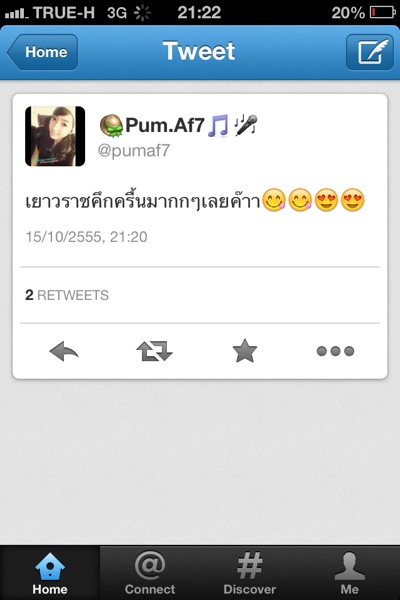400x600 pixels.
Task: Open the Discover tab
Action: pos(250,573)
